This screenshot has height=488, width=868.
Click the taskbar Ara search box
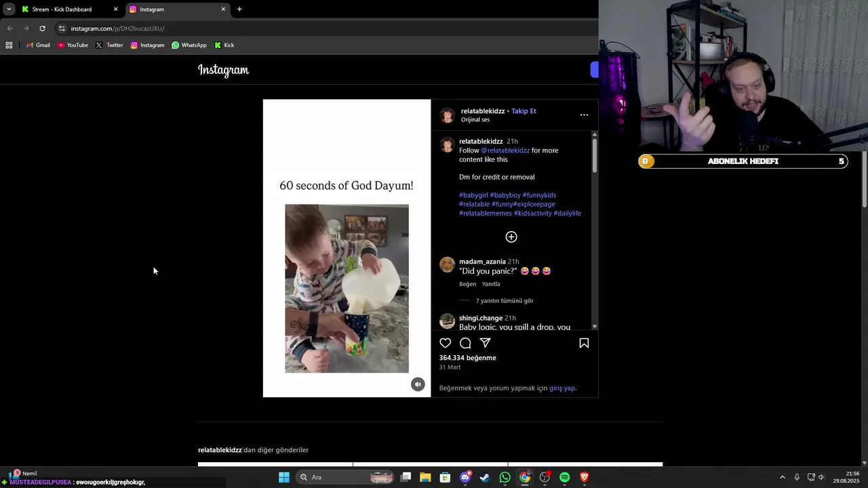point(346,477)
